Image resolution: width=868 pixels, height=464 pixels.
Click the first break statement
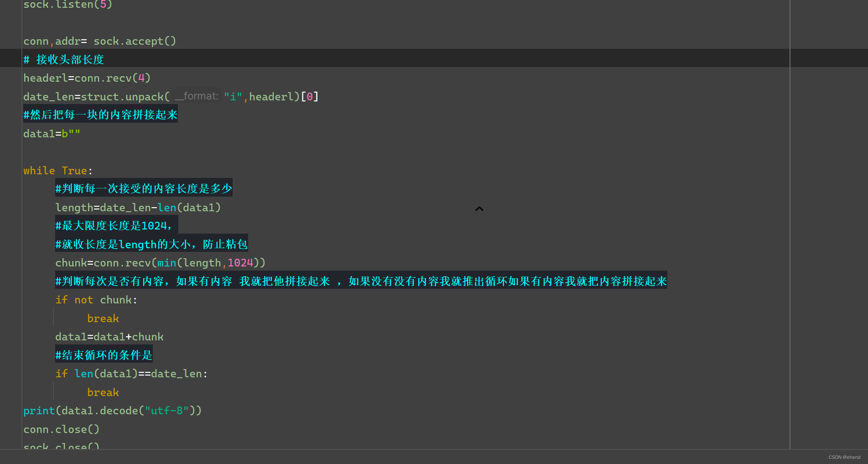103,318
